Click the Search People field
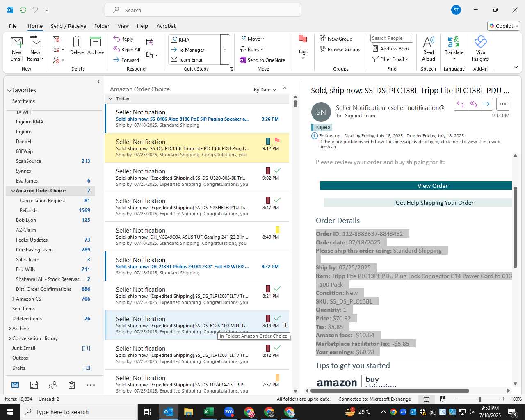Image resolution: width=525 pixels, height=420 pixels. (392, 38)
